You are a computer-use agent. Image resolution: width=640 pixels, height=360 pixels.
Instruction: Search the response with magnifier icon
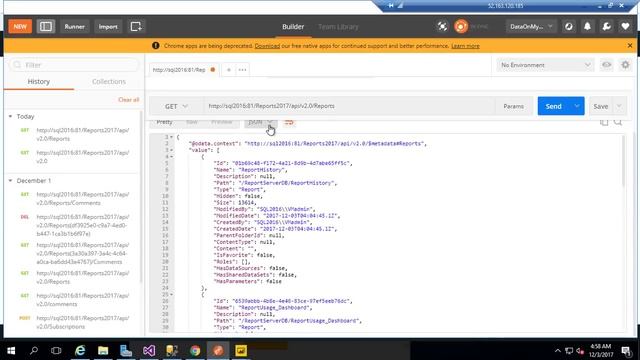[618, 122]
